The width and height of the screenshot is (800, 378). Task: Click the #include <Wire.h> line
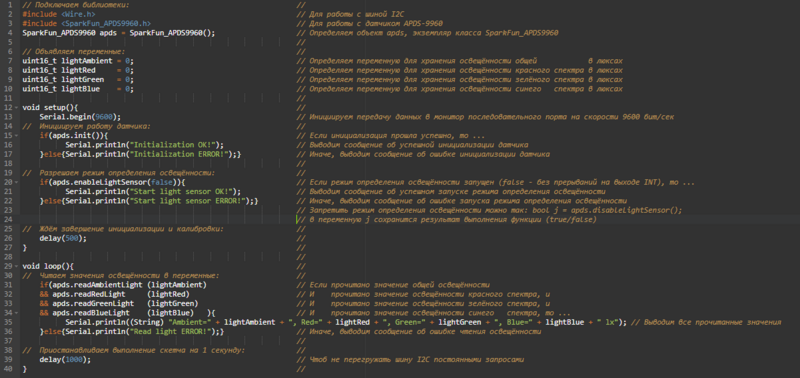59,15
